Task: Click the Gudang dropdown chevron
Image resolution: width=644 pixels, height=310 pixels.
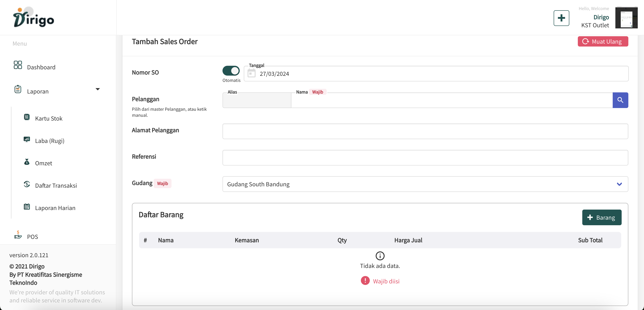Action: click(619, 184)
